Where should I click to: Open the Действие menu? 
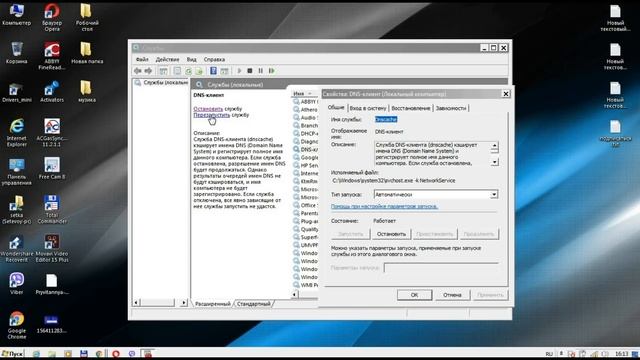[167, 60]
